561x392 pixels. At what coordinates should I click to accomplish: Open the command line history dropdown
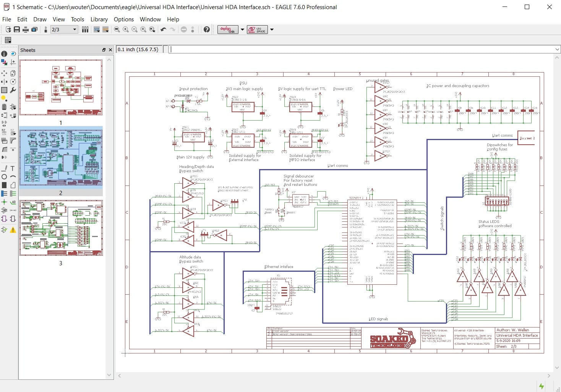click(557, 49)
